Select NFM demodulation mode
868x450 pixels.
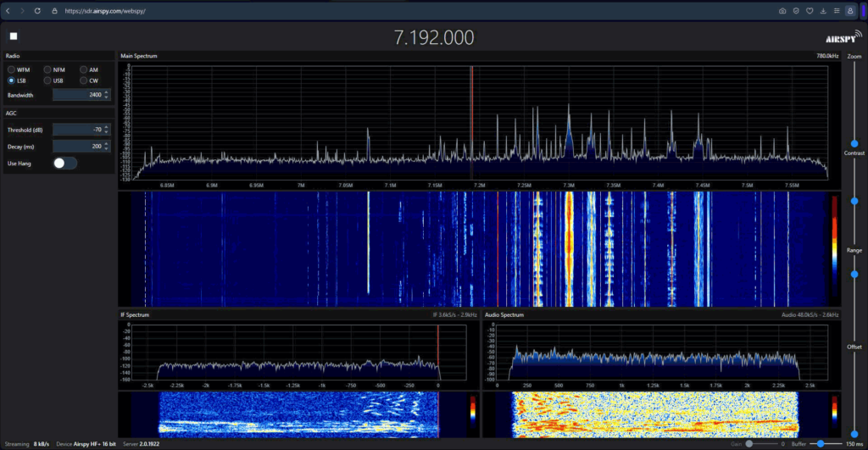click(47, 69)
